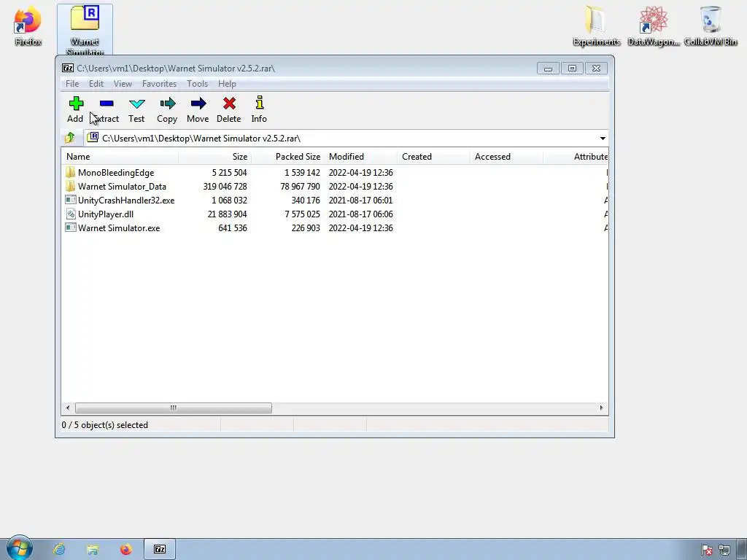
Task: Click UnityPlayer.dll file icon
Action: [71, 214]
